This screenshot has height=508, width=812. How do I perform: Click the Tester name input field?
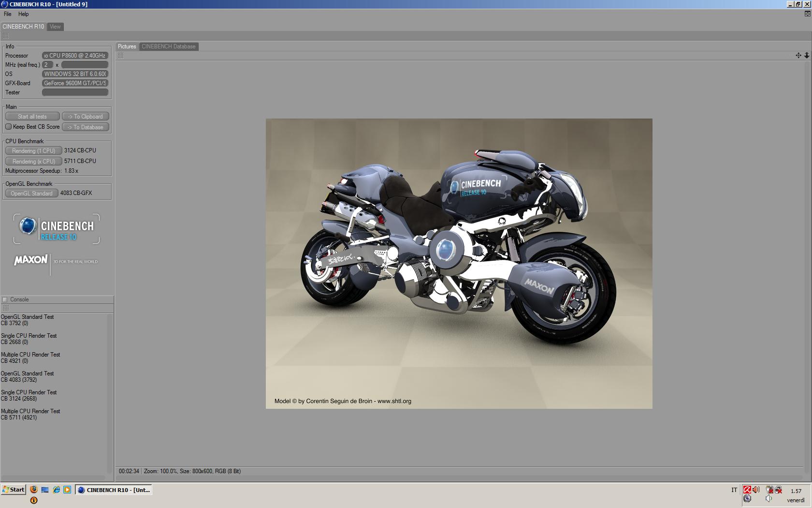(75, 92)
